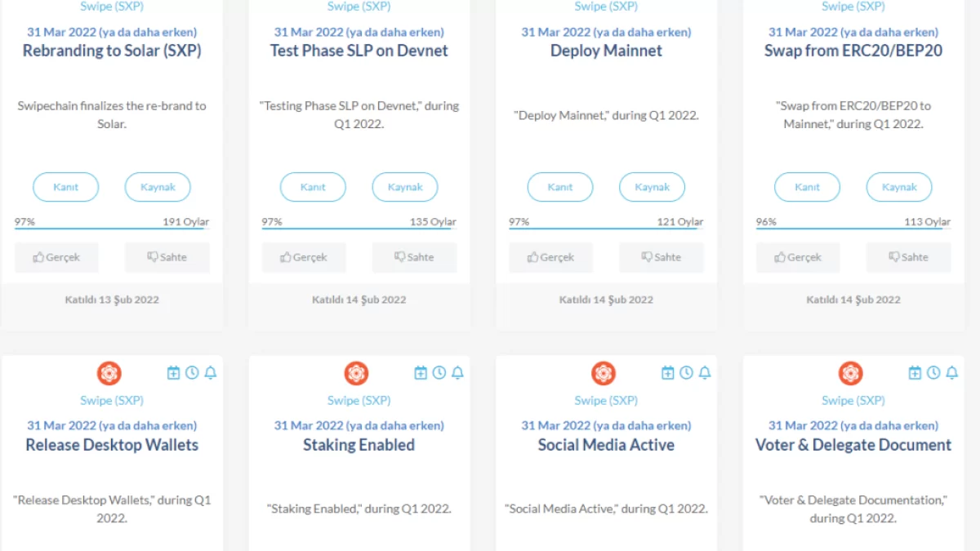980x551 pixels.
Task: Vote Sahte on Test Phase SLP on Devnet
Action: pos(413,257)
